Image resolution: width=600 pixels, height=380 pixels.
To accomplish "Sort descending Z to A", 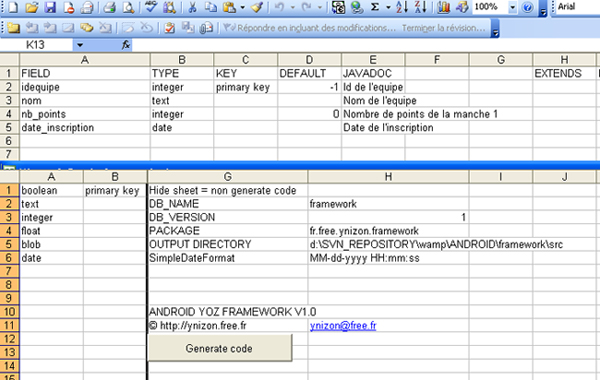I will point(421,7).
